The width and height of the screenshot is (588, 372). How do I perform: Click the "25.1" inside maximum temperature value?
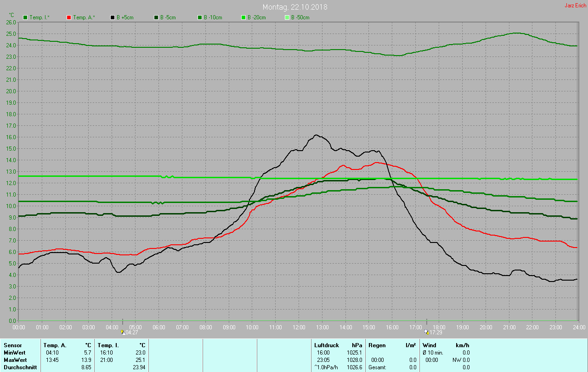click(140, 360)
